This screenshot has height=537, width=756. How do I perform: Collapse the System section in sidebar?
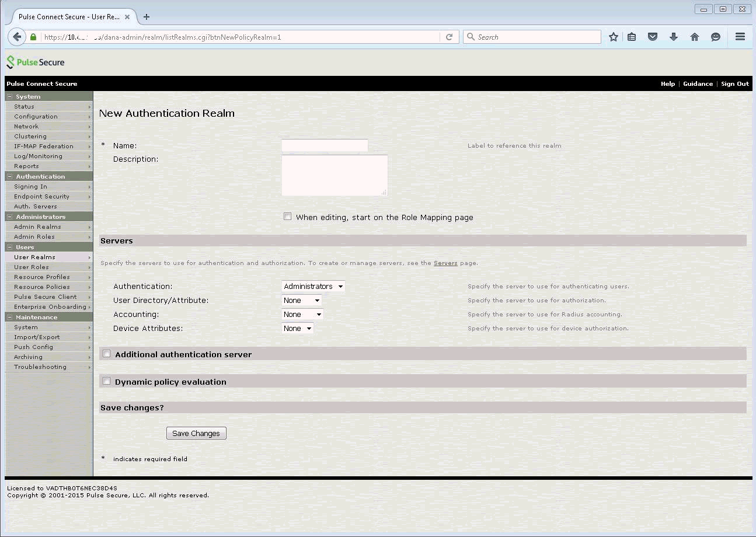10,97
